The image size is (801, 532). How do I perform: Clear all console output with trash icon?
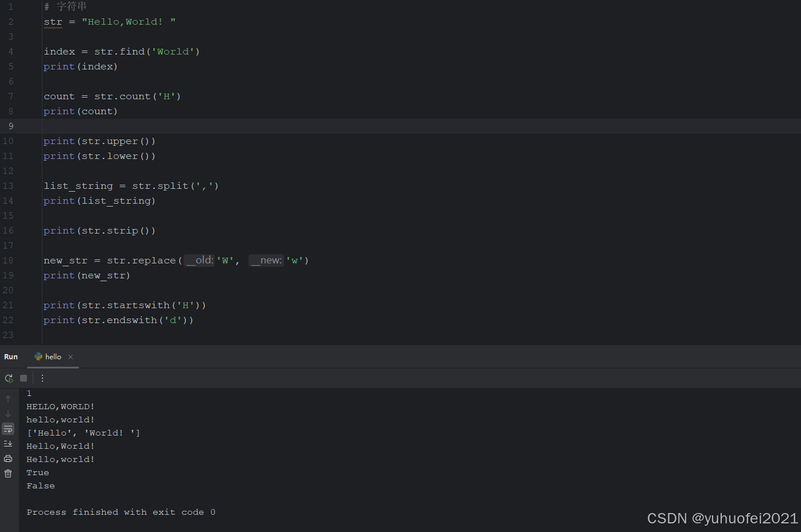(x=8, y=473)
